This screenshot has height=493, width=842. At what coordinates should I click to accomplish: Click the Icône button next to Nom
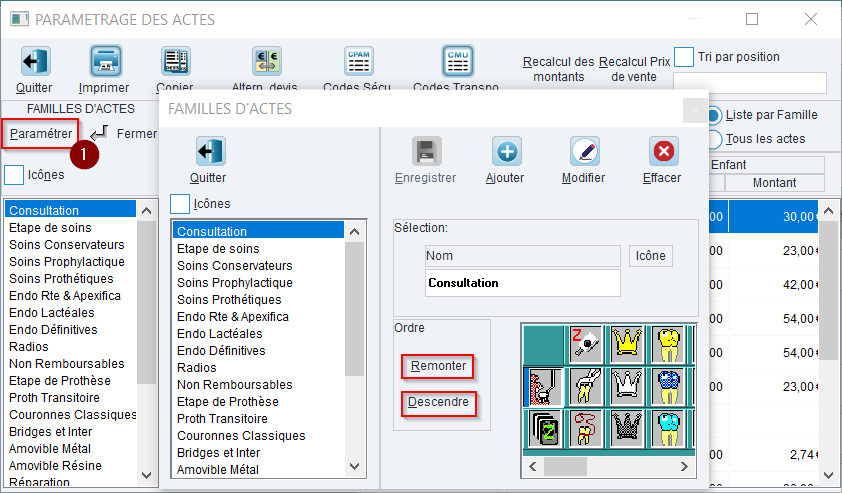[x=650, y=256]
